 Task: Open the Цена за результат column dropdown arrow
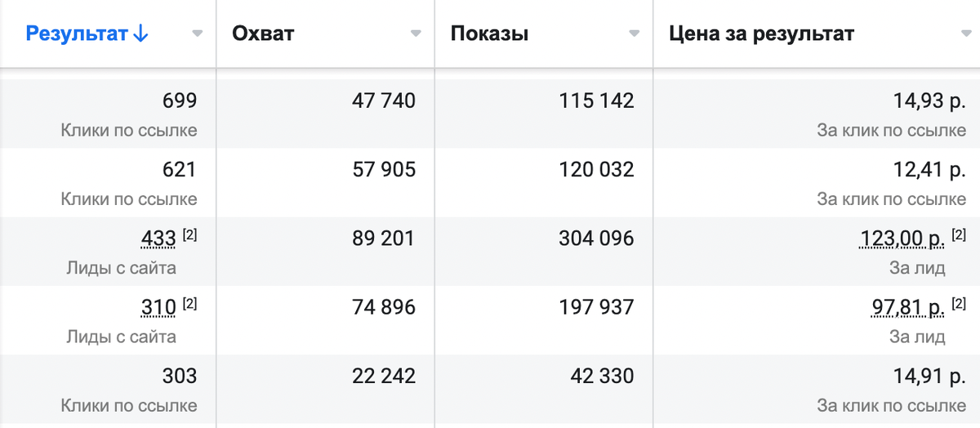pos(967,33)
